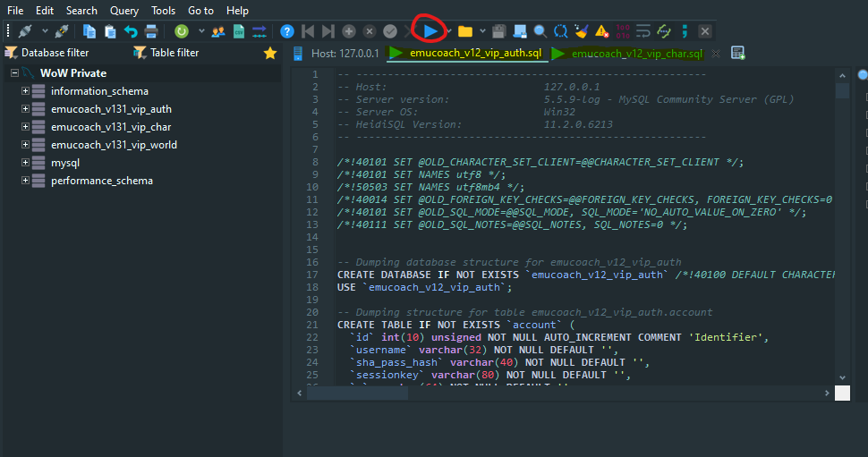This screenshot has height=457, width=868.
Task: Toggle the wrap long lines icon
Action: (x=642, y=31)
